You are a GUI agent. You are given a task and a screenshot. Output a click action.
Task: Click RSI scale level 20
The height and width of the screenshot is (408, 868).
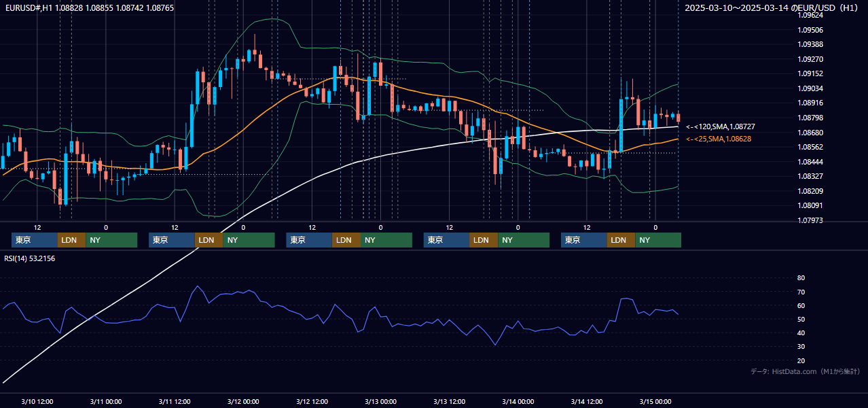click(801, 360)
